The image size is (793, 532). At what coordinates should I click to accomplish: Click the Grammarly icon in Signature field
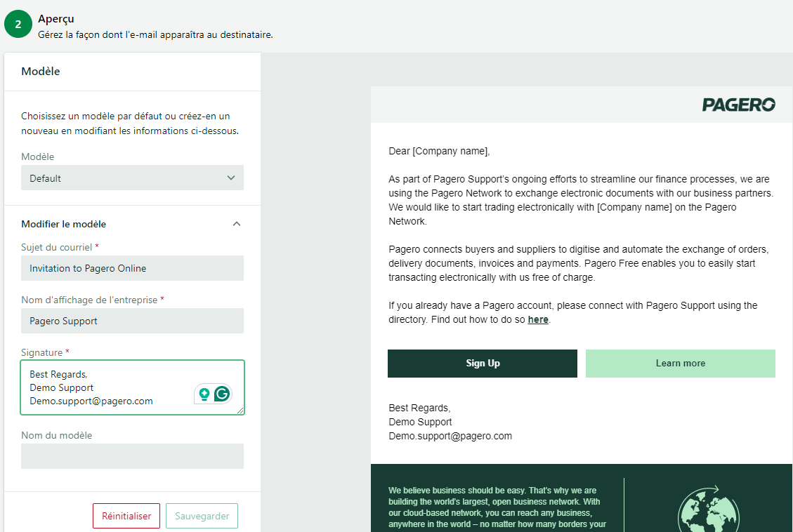pos(222,394)
